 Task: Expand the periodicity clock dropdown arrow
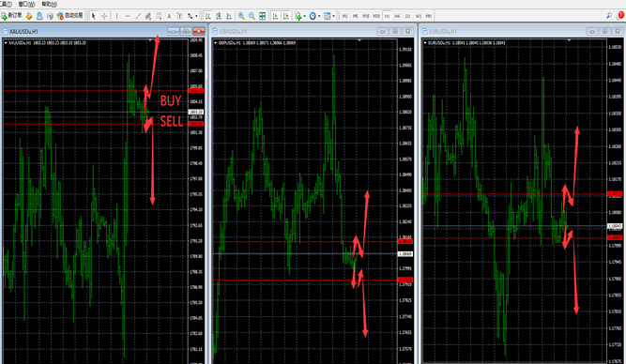click(319, 16)
